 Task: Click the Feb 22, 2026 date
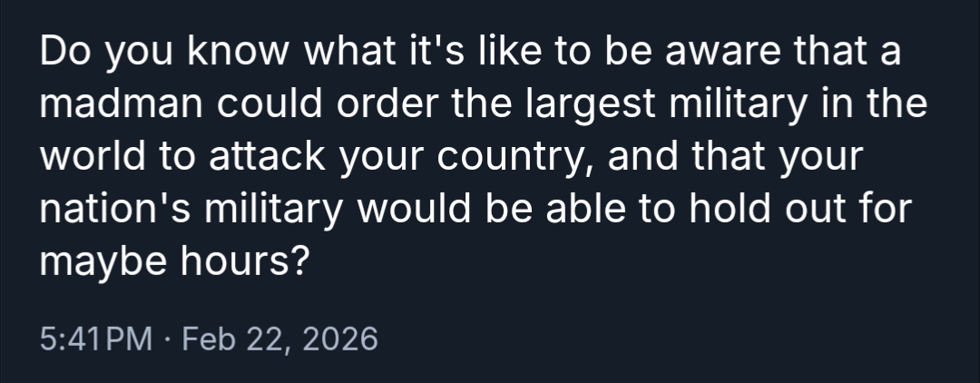279,339
